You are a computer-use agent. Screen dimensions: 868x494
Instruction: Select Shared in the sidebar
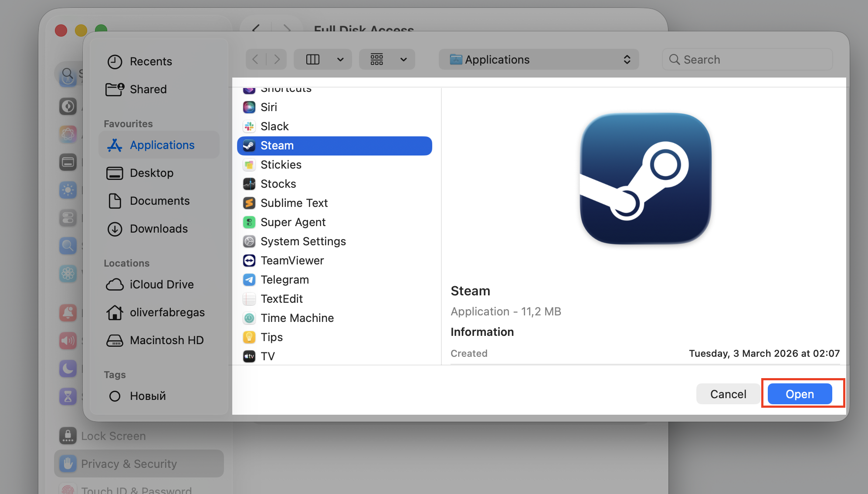159,89
